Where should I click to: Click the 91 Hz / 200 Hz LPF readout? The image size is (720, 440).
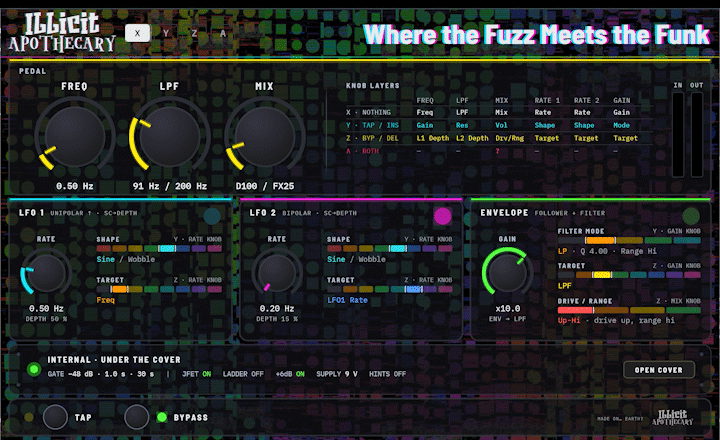pyautogui.click(x=170, y=186)
